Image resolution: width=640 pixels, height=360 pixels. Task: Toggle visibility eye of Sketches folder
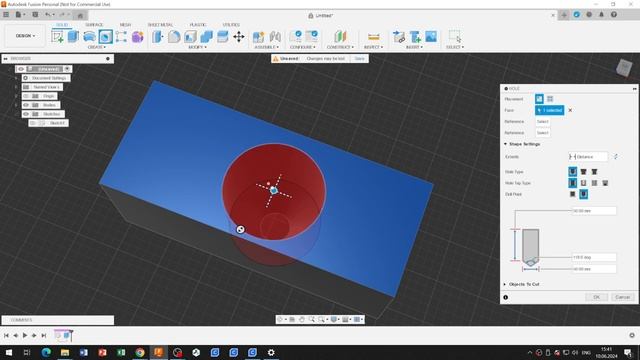(x=26, y=114)
